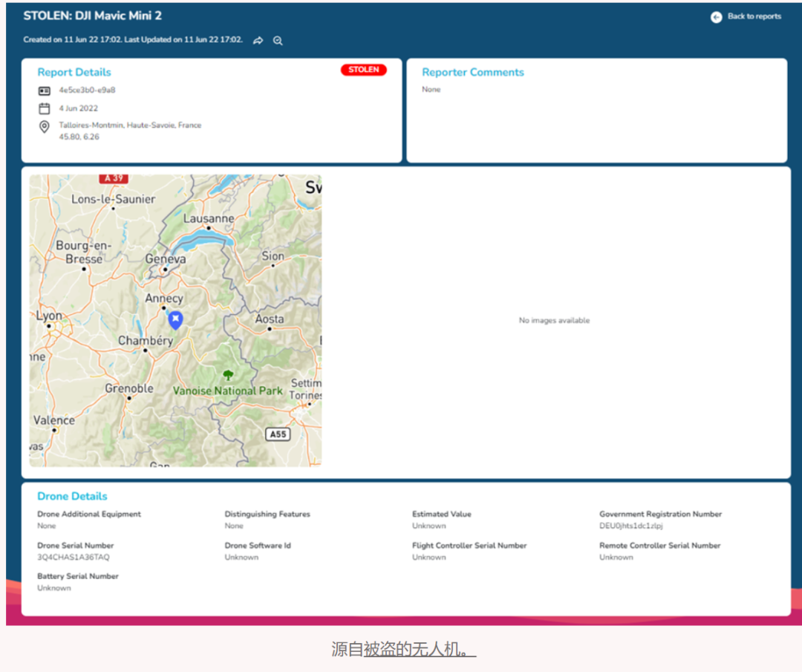Click the STOLEN: DJI Mavic Mini 2 title
802x672 pixels.
pos(93,16)
